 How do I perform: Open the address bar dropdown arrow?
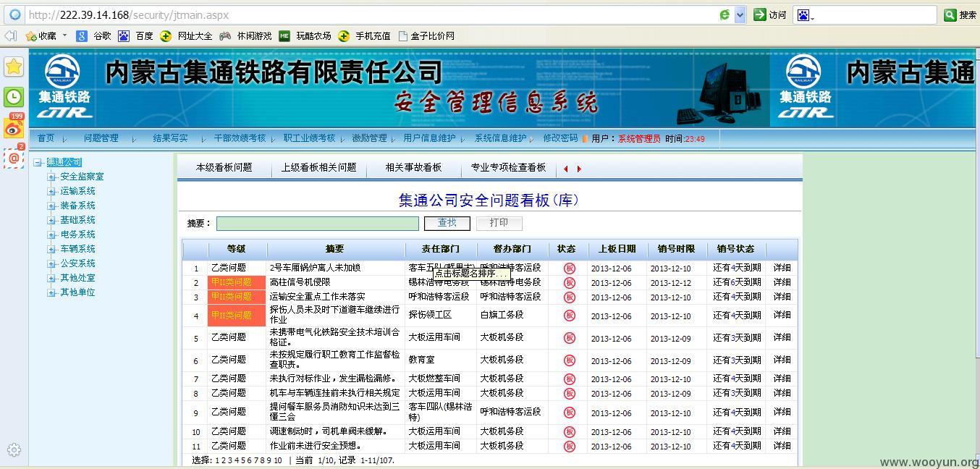point(740,14)
